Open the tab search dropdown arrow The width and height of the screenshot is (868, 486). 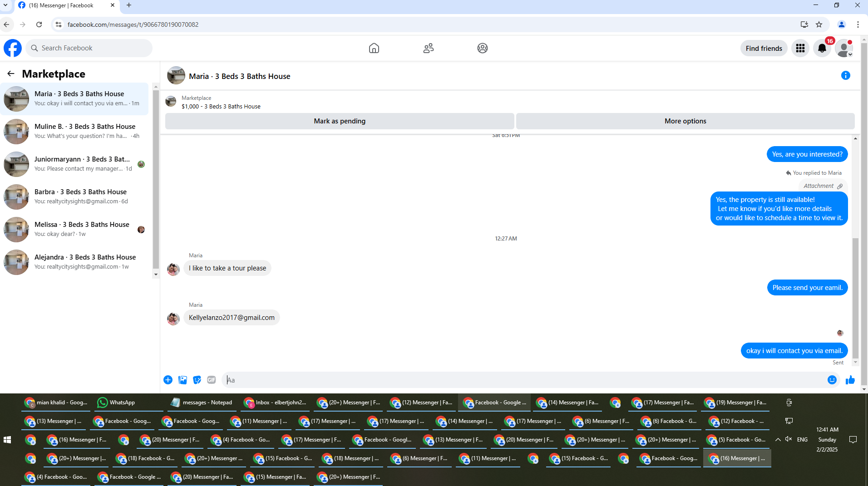(x=5, y=5)
